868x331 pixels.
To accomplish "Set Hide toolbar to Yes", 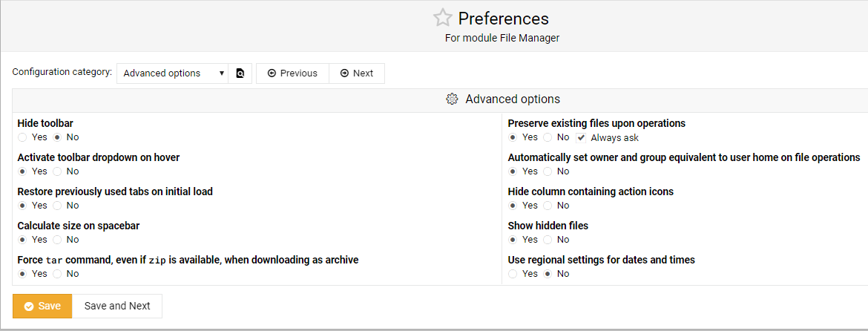I will (22, 137).
